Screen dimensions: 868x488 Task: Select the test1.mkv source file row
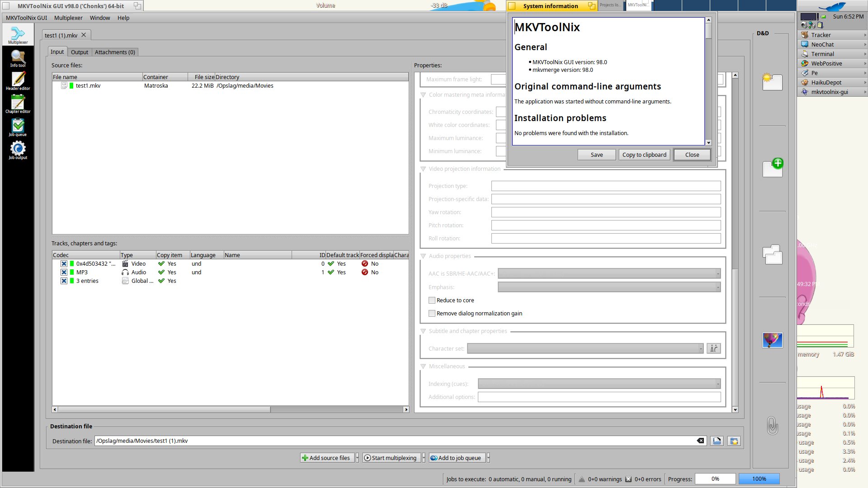230,85
